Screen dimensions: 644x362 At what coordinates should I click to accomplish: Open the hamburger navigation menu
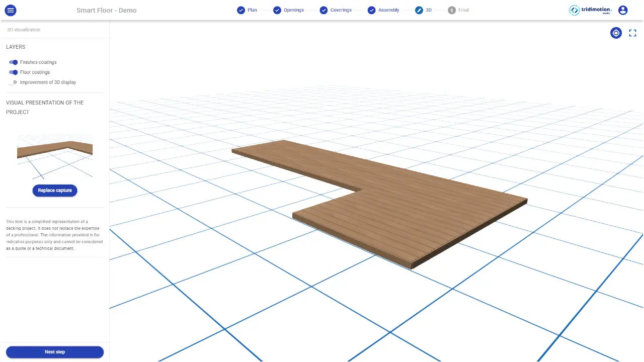[x=11, y=10]
